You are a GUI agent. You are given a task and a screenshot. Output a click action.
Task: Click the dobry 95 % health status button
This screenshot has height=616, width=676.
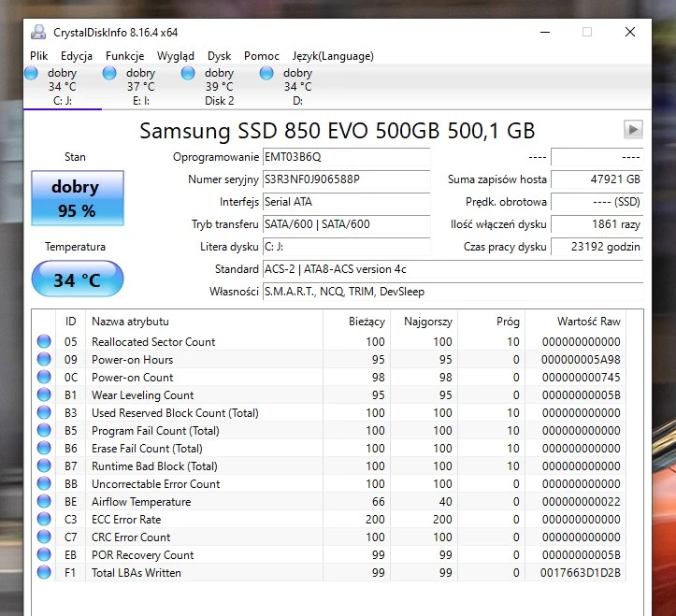77,198
